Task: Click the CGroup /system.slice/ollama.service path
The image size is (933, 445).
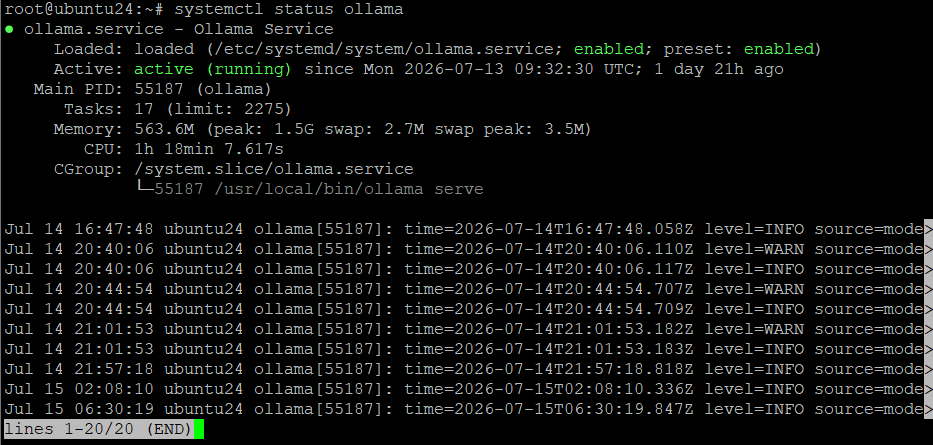Action: [274, 169]
